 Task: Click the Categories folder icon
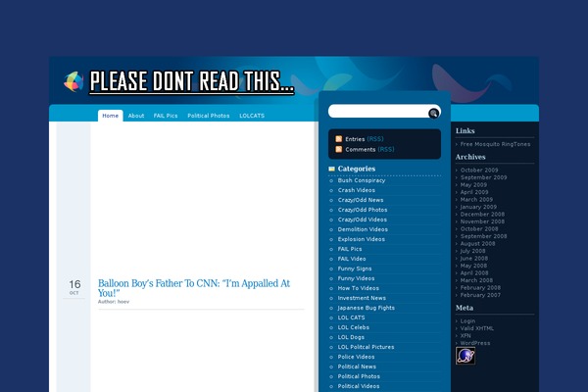click(331, 169)
